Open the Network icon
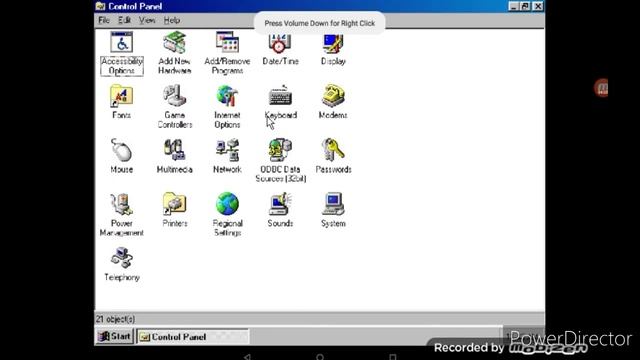The image size is (640, 360). tap(227, 150)
